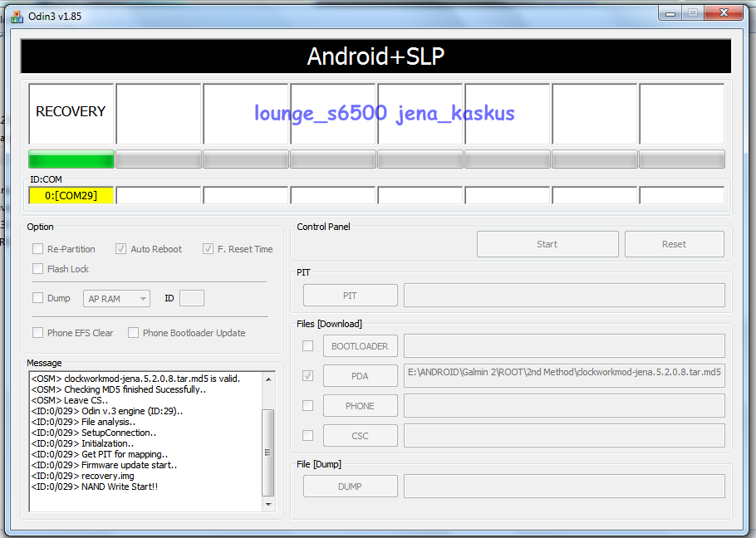The width and height of the screenshot is (756, 538).
Task: Enable the Flash Lock option
Action: [38, 269]
